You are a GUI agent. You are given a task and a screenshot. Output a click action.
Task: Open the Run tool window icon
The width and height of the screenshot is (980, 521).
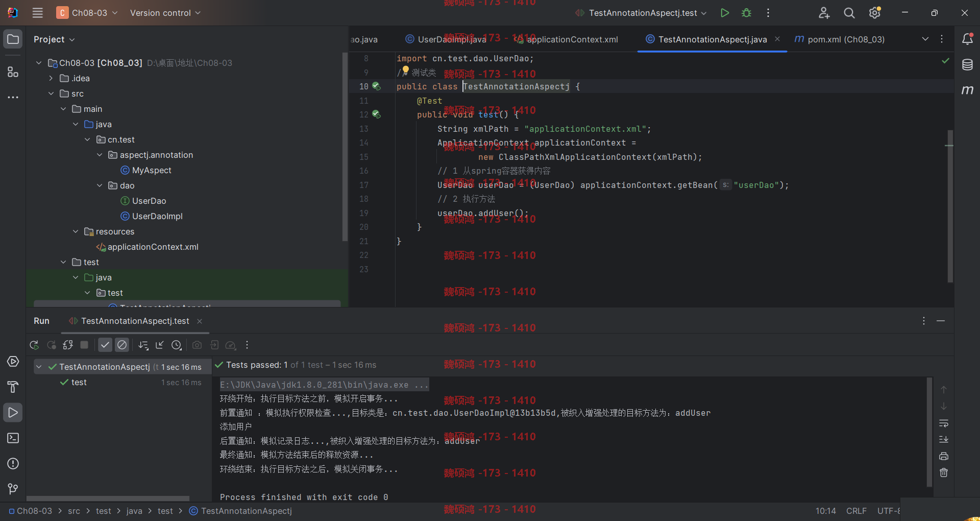13,413
